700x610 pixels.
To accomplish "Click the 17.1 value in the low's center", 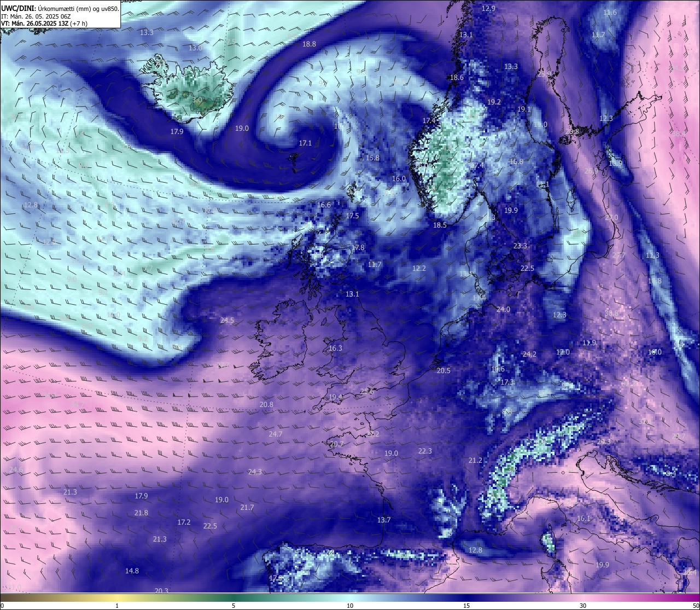I will (x=305, y=143).
